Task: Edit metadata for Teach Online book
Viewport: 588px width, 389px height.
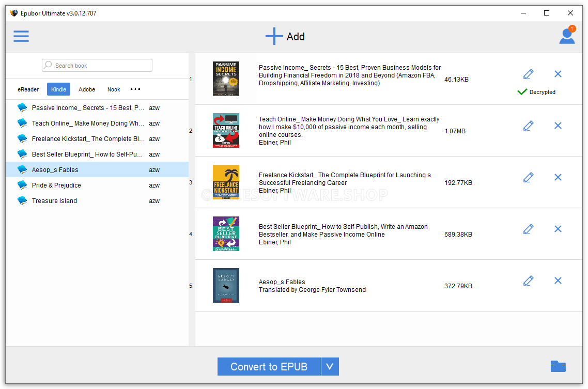Action: coord(529,126)
